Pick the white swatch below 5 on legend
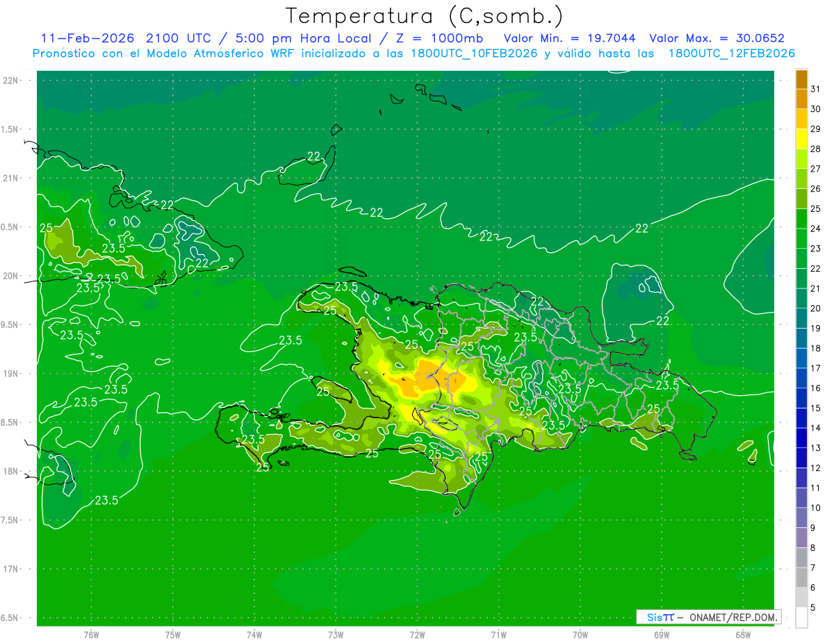This screenshot has height=644, width=834. pos(801,617)
